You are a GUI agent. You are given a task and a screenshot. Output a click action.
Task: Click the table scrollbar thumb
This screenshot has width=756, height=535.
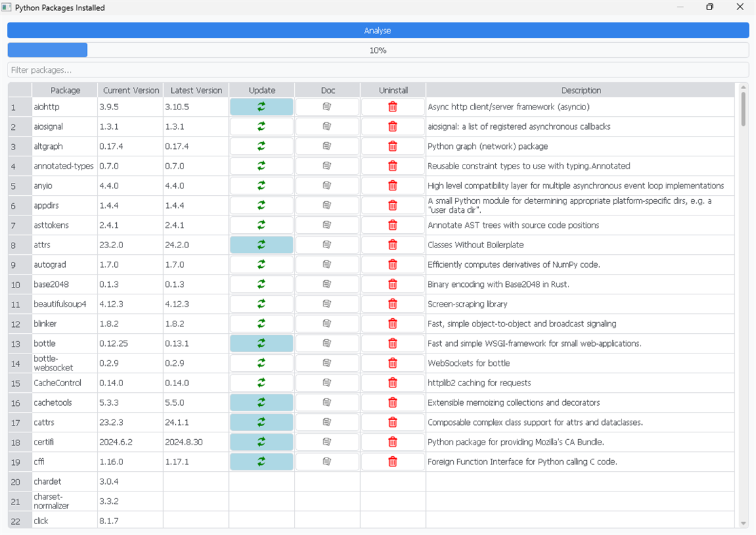(x=743, y=109)
